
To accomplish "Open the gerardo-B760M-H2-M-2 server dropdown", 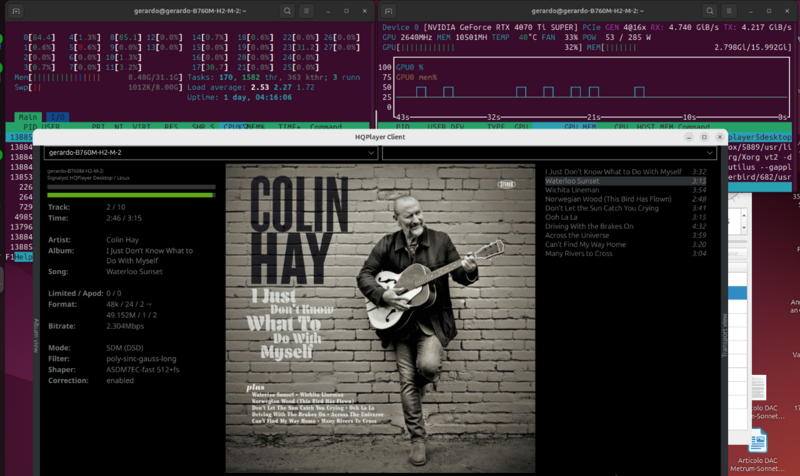I will click(210, 153).
